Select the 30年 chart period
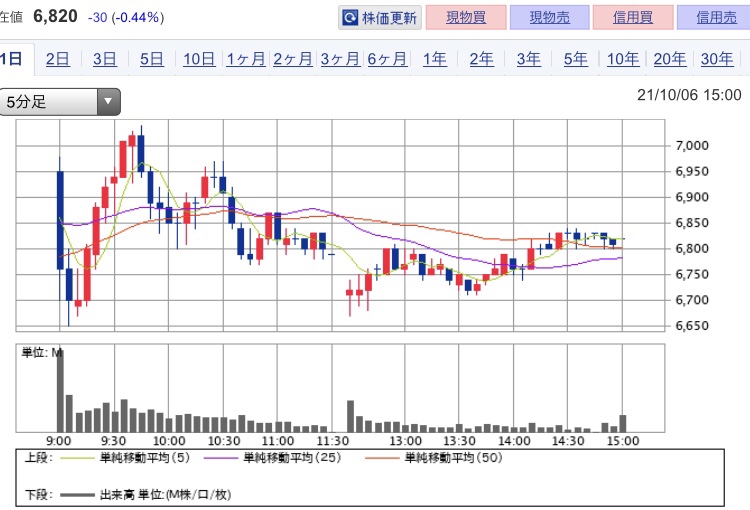Image resolution: width=750 pixels, height=510 pixels. tap(717, 59)
